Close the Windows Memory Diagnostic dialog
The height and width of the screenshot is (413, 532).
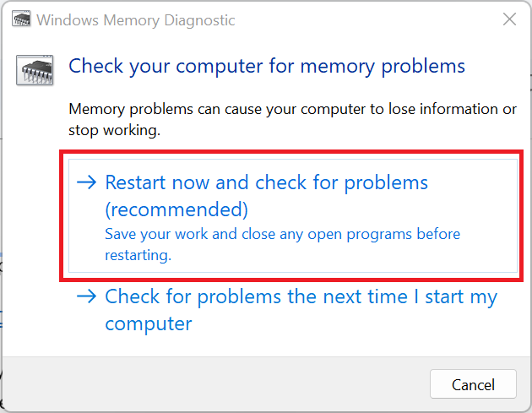point(508,19)
